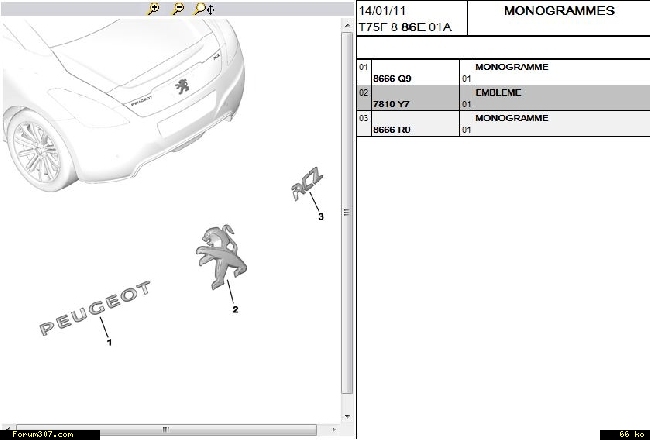Click part number 8666 Q9
Image resolution: width=650 pixels, height=440 pixels.
(x=391, y=78)
